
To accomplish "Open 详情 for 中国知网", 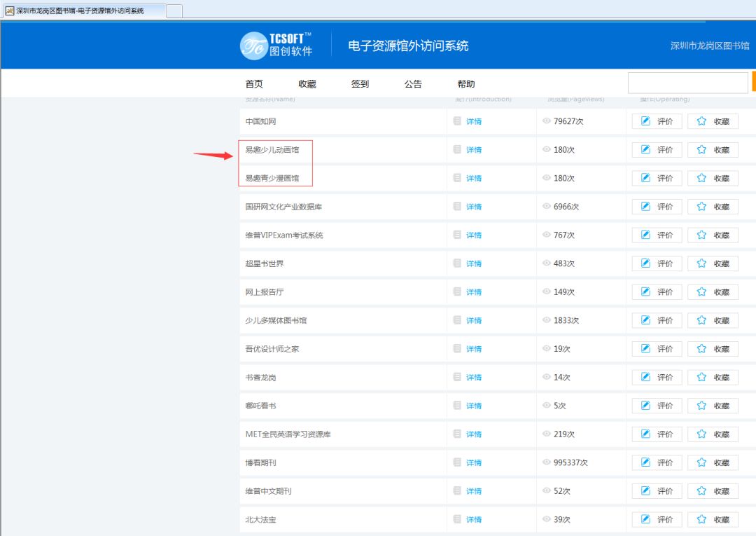I will [473, 122].
